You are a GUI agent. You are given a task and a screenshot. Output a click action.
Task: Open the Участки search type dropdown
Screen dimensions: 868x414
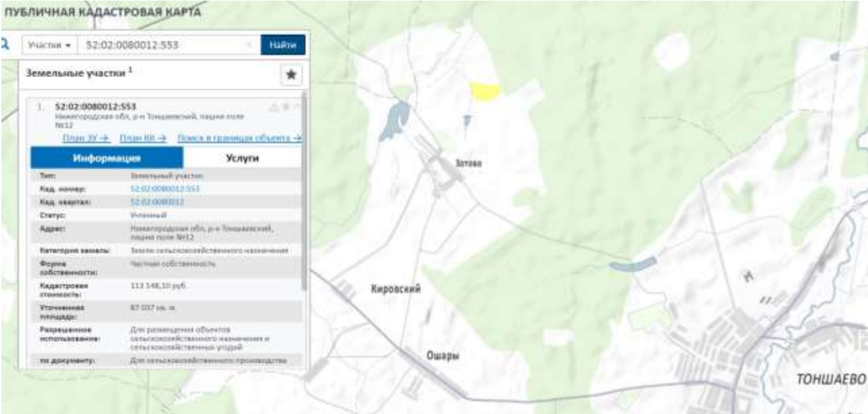(x=50, y=45)
